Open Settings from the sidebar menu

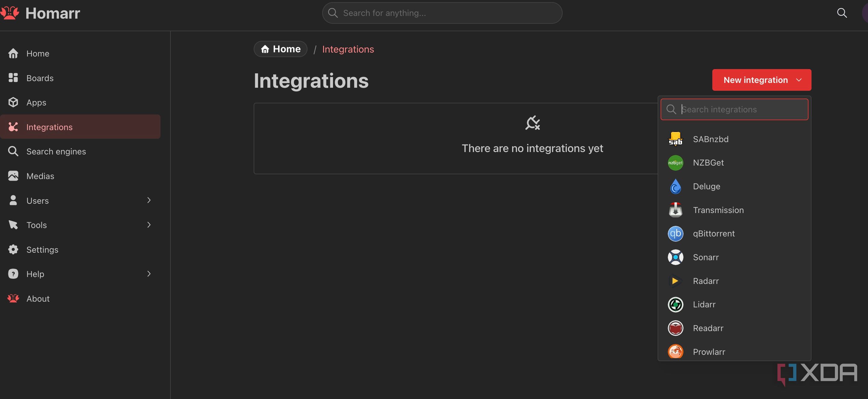click(80, 249)
